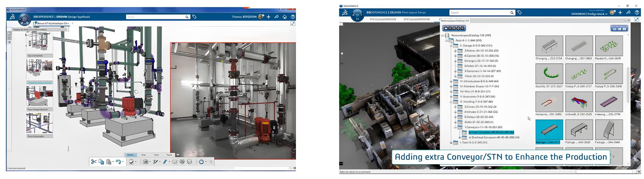Click the folder icon in catalog toolbar

[446, 28]
